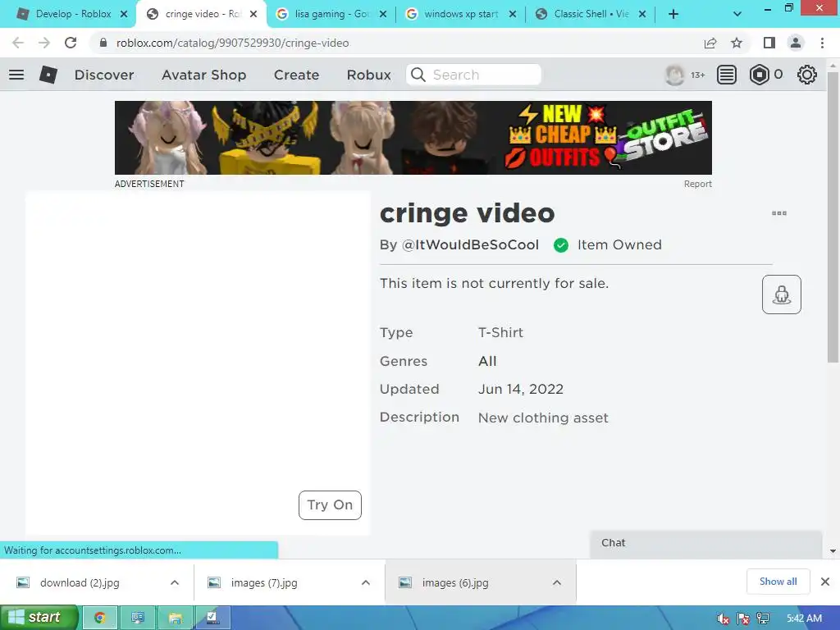The width and height of the screenshot is (840, 630).
Task: Open the Avatar Shop menu item
Action: point(203,75)
